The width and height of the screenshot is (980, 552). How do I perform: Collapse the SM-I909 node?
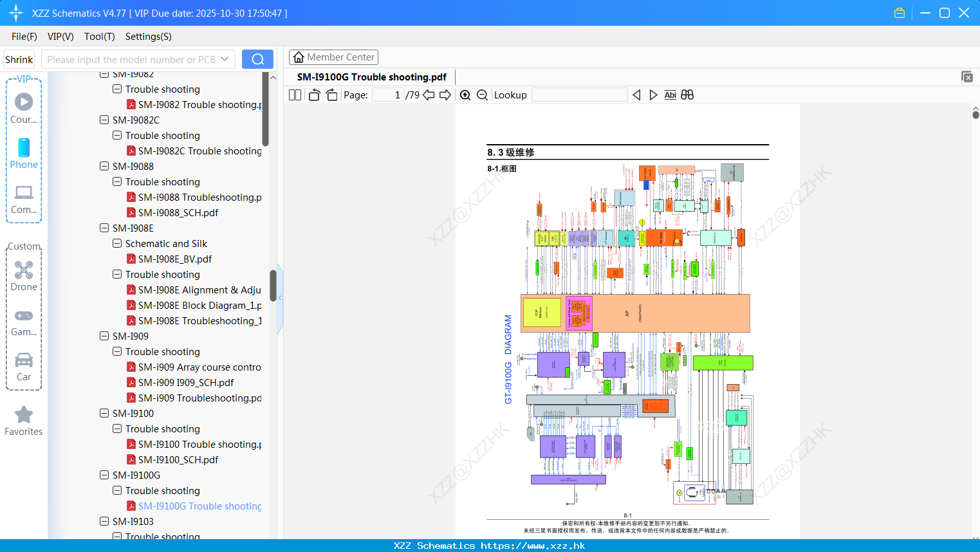point(104,336)
